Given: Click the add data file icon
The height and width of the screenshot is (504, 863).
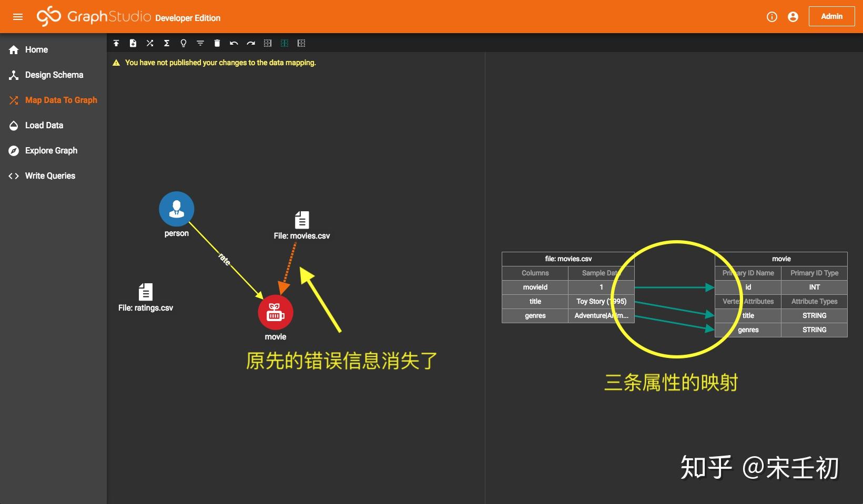Looking at the screenshot, I should click(x=133, y=43).
